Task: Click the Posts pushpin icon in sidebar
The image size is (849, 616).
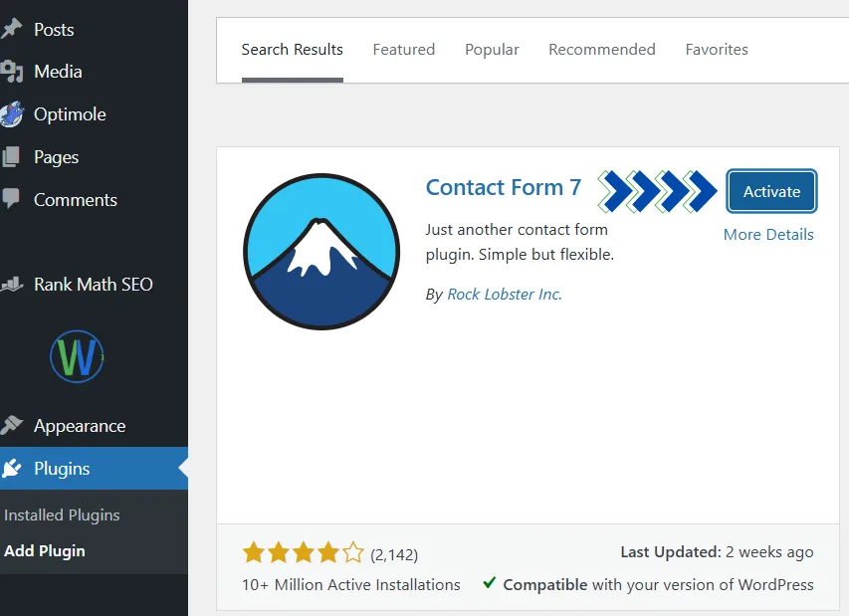Action: 12,29
